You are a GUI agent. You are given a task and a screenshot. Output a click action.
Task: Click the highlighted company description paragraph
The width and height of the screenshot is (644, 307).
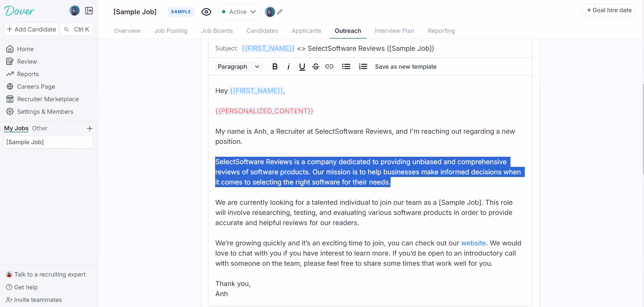pos(370,172)
